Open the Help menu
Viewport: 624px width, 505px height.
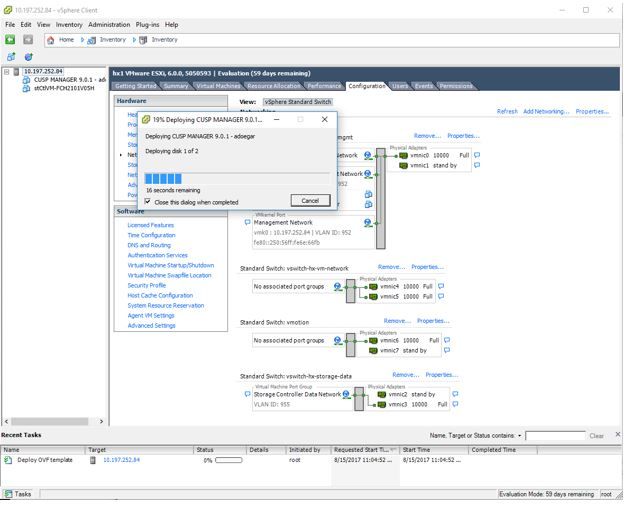click(x=172, y=25)
